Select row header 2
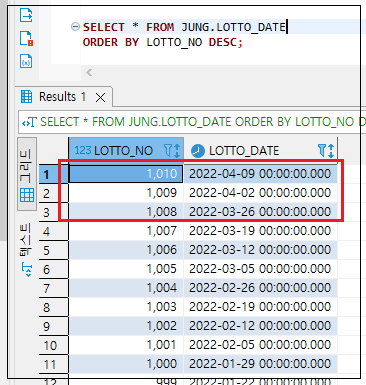This screenshot has height=385, width=366. coord(53,193)
